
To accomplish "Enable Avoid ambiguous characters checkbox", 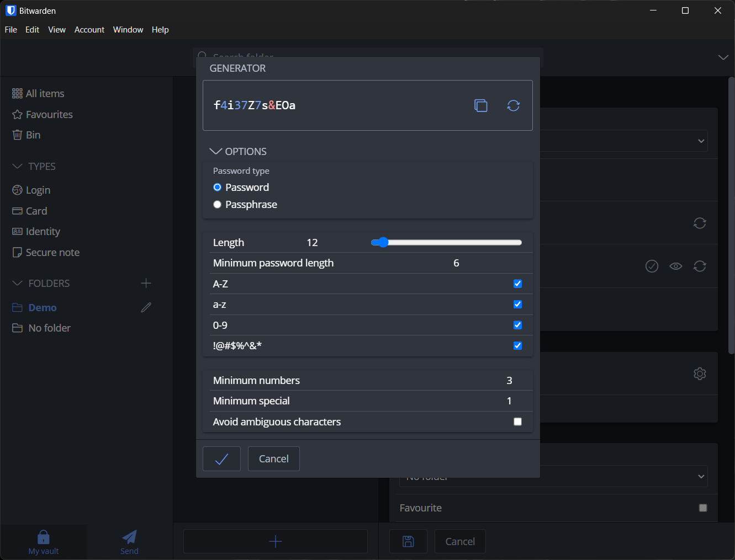I will 517,422.
